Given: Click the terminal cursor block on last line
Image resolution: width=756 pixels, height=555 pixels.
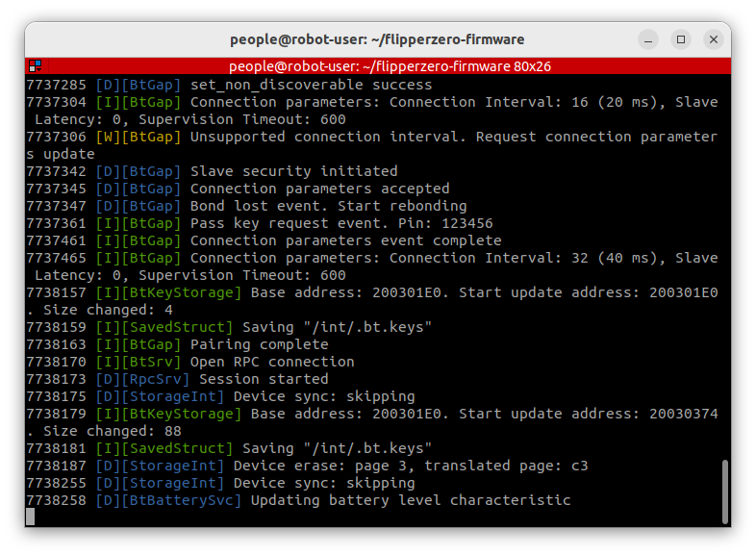Looking at the screenshot, I should (31, 517).
